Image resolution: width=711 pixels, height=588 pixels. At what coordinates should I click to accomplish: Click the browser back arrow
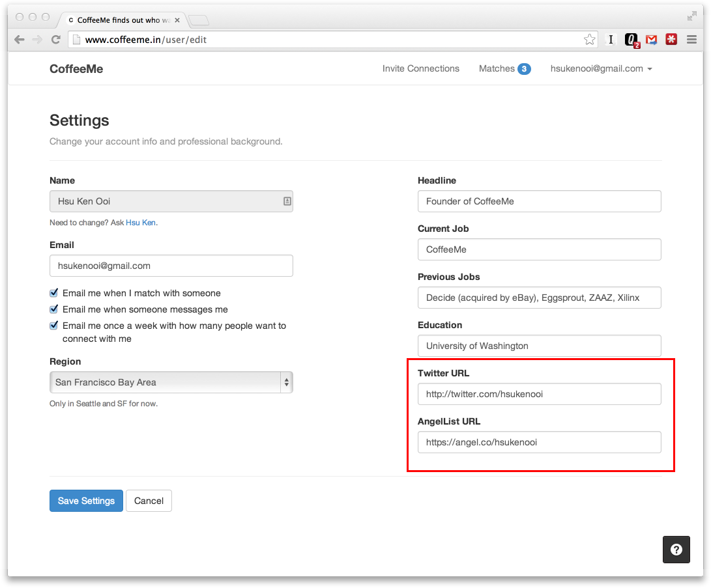[x=19, y=40]
